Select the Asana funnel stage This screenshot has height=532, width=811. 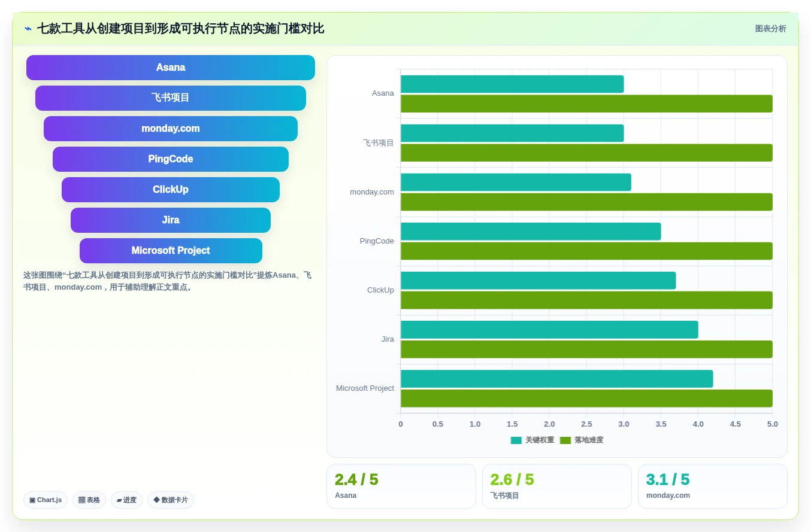171,68
